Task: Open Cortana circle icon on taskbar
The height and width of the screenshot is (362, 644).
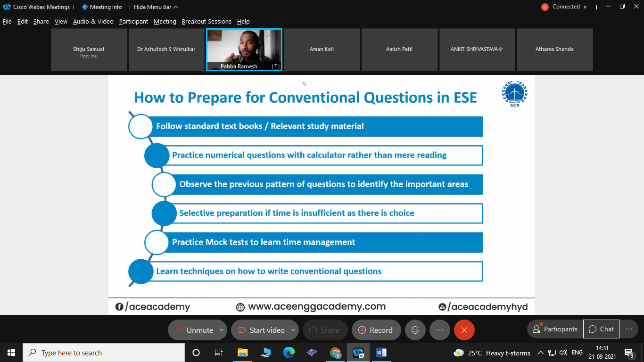Action: tap(196, 353)
